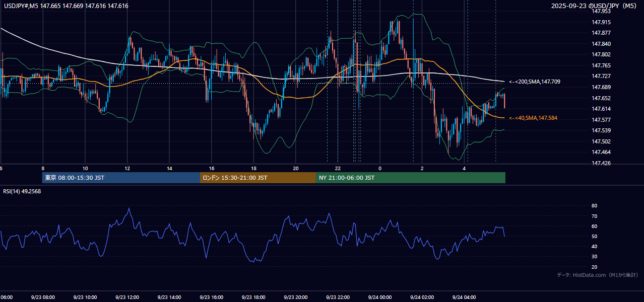Click the 9/23 16:00 bottom time label

[211, 297]
